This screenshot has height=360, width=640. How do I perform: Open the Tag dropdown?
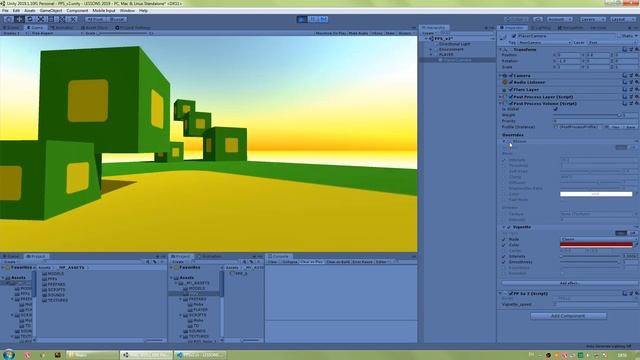click(545, 42)
